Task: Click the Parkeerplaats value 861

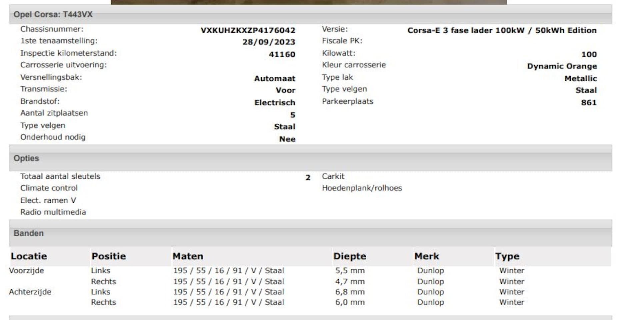Action: click(x=589, y=103)
